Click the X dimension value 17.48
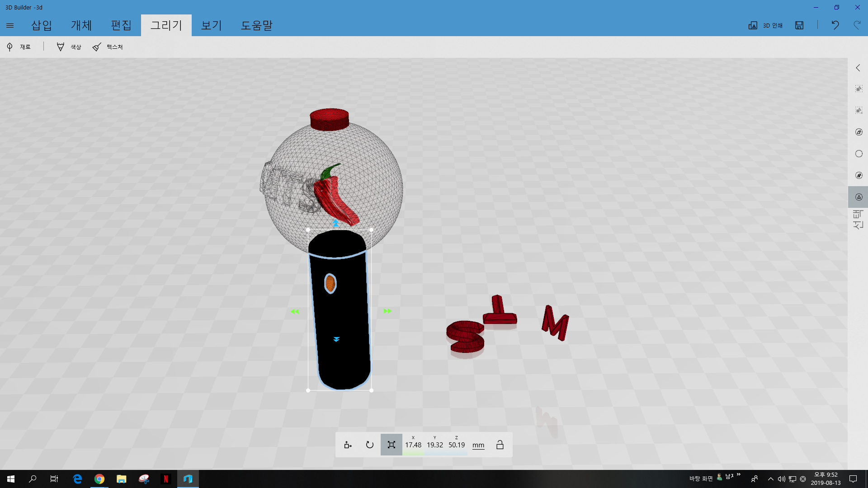This screenshot has width=868, height=488. point(413,445)
